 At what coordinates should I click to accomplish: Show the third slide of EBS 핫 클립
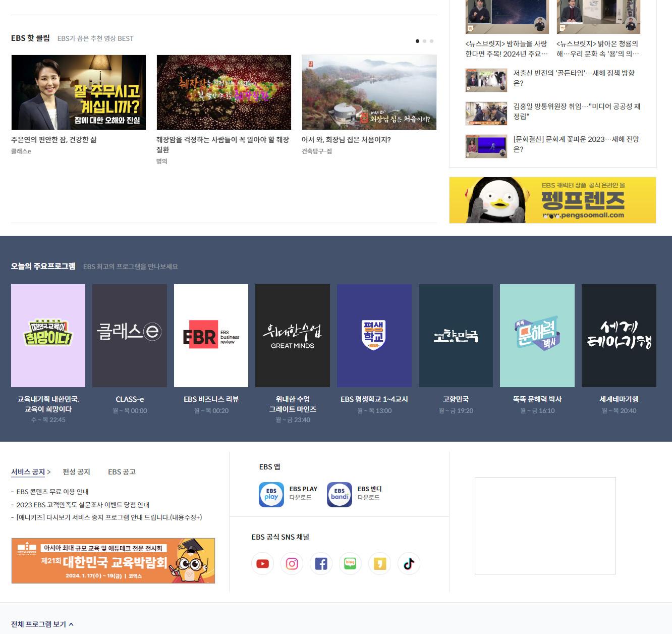tap(431, 41)
